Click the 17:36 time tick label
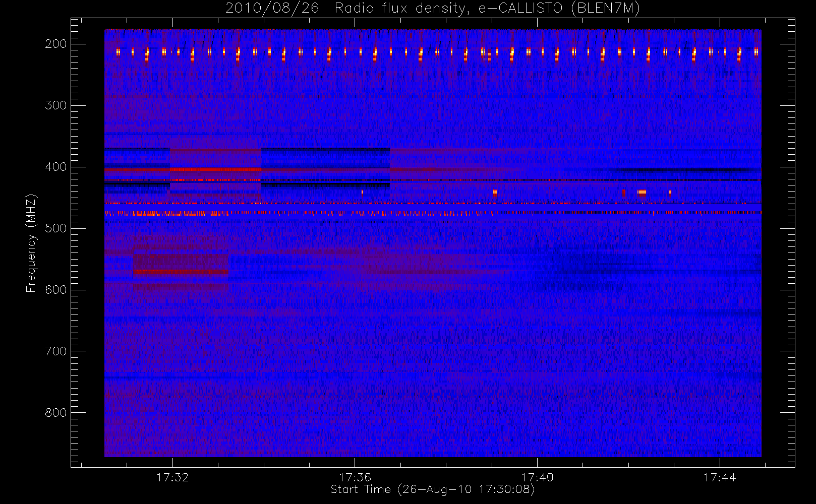816x504 pixels. tap(355, 477)
